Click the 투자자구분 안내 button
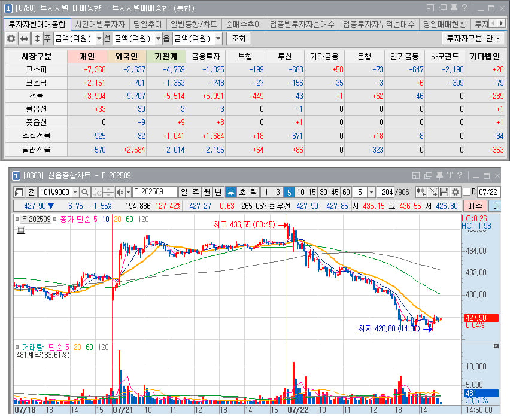Screen dimensions: 510x420 tap(473, 39)
